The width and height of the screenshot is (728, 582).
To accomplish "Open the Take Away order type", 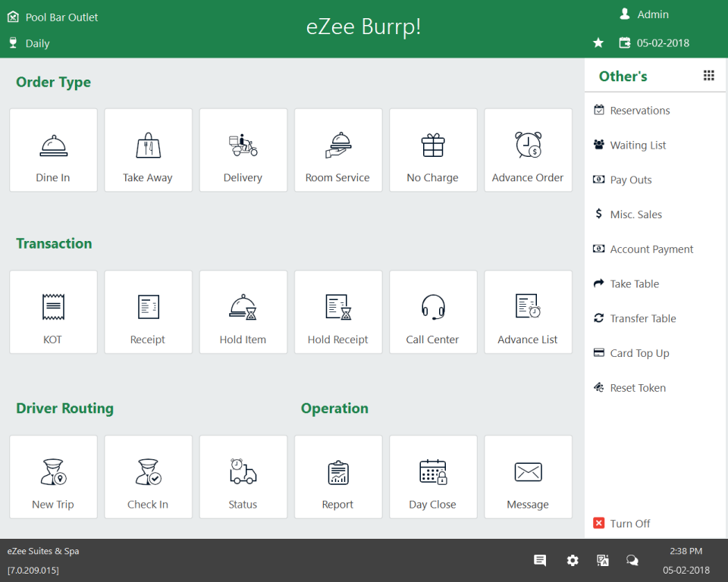I will 148,150.
